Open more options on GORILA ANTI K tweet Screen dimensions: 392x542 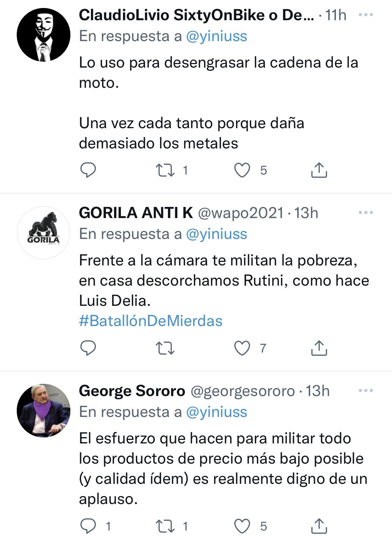click(366, 213)
